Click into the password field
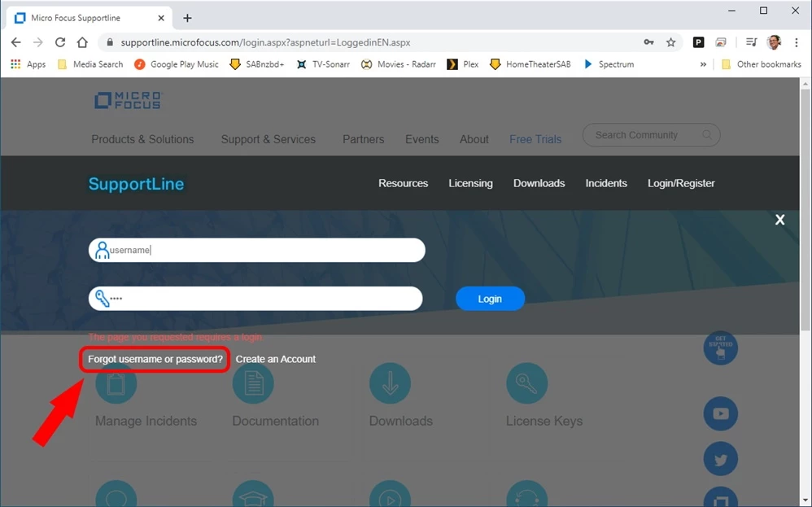Viewport: 812px width, 507px height. 255,299
